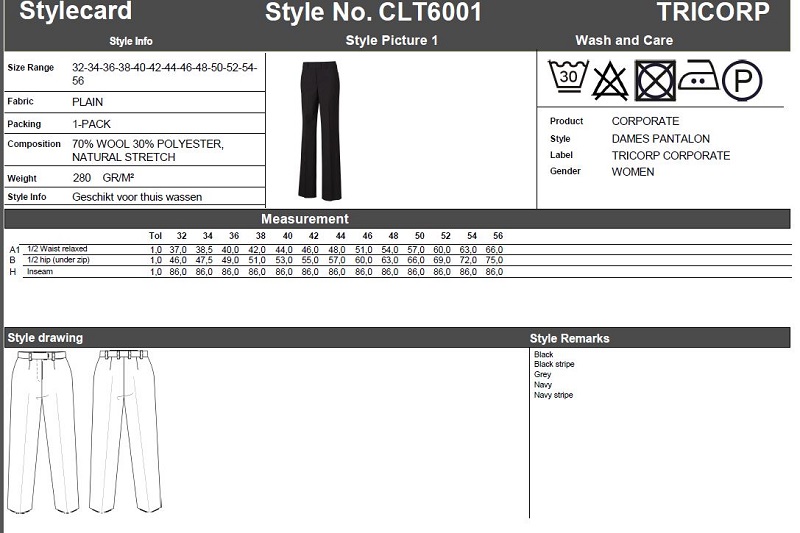Click the left trouser drawing with fly
Screen dimensions: 800x533
pyautogui.click(x=43, y=430)
